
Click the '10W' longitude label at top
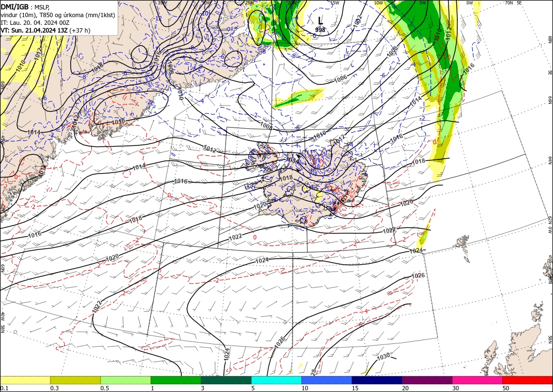click(378, 3)
